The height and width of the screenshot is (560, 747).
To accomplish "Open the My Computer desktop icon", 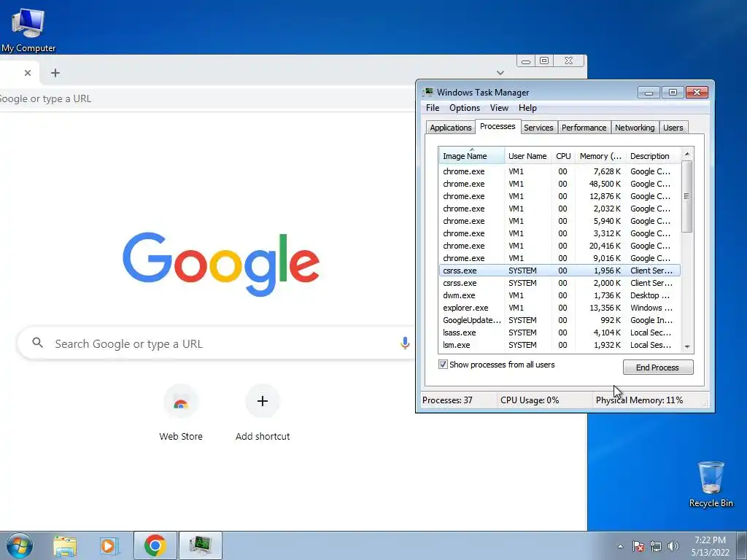I will click(x=28, y=29).
